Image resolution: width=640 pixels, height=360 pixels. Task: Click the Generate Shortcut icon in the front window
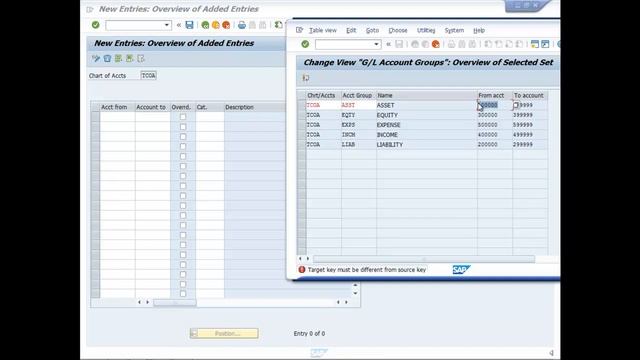click(545, 44)
